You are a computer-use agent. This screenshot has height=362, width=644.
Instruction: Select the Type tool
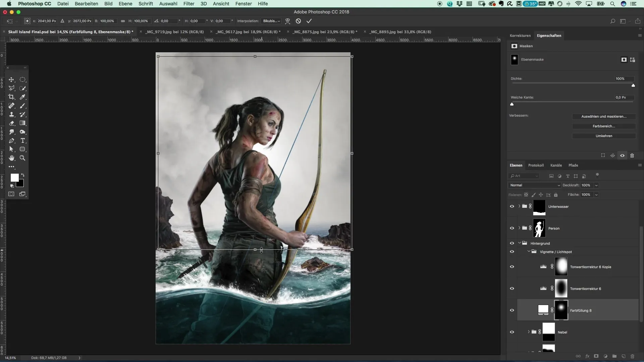point(22,140)
